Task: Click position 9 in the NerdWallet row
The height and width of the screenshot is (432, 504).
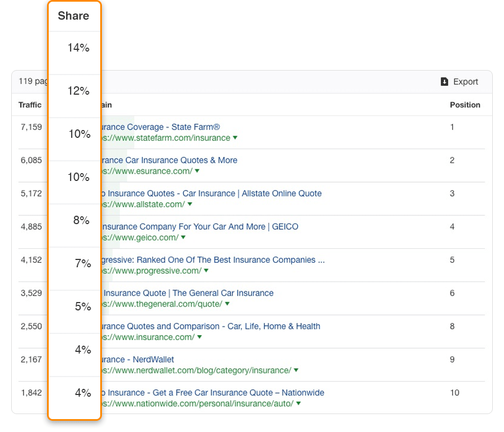Action: point(452,359)
